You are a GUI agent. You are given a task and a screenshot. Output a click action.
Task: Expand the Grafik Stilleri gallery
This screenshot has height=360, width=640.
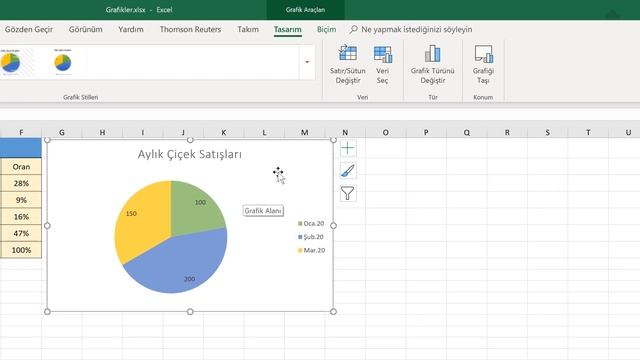coord(307,62)
